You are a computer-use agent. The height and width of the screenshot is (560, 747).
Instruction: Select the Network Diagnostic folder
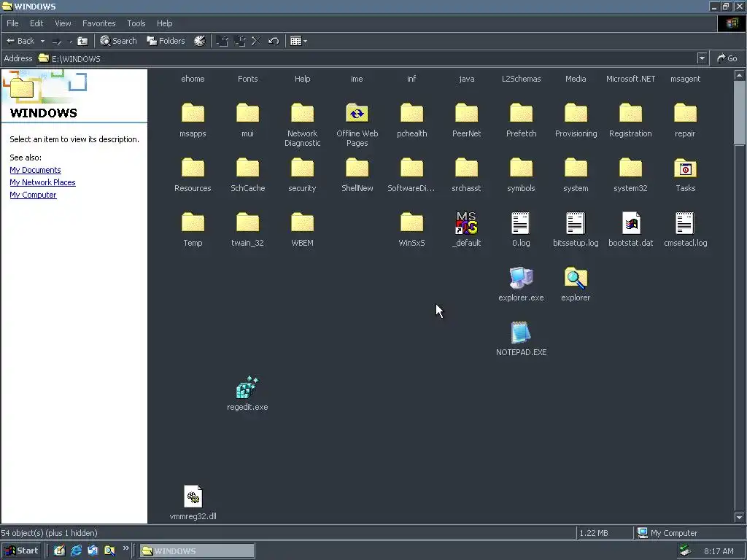point(302,113)
